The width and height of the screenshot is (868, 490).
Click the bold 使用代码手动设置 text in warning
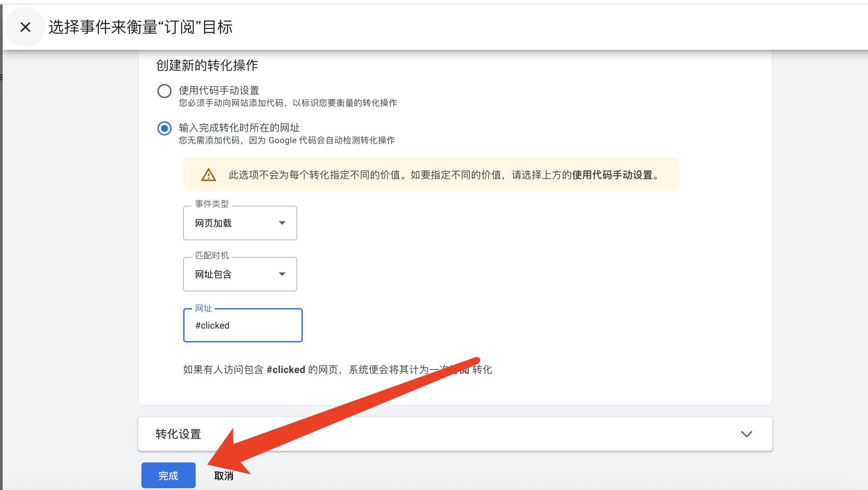point(612,175)
